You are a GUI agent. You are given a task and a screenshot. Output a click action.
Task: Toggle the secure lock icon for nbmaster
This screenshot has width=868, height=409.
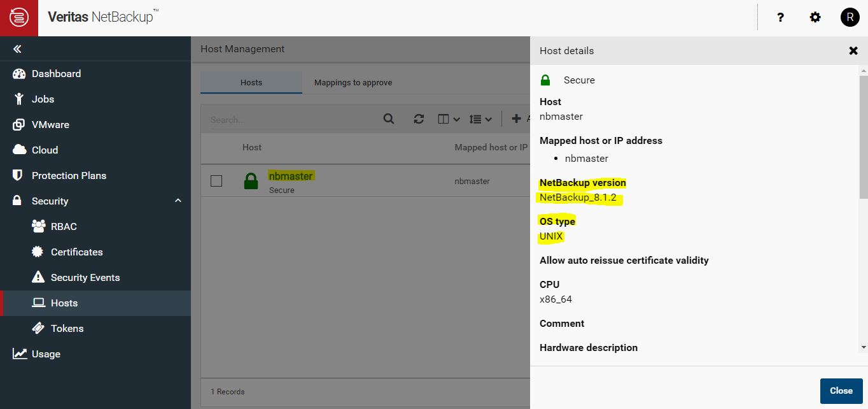pos(251,180)
